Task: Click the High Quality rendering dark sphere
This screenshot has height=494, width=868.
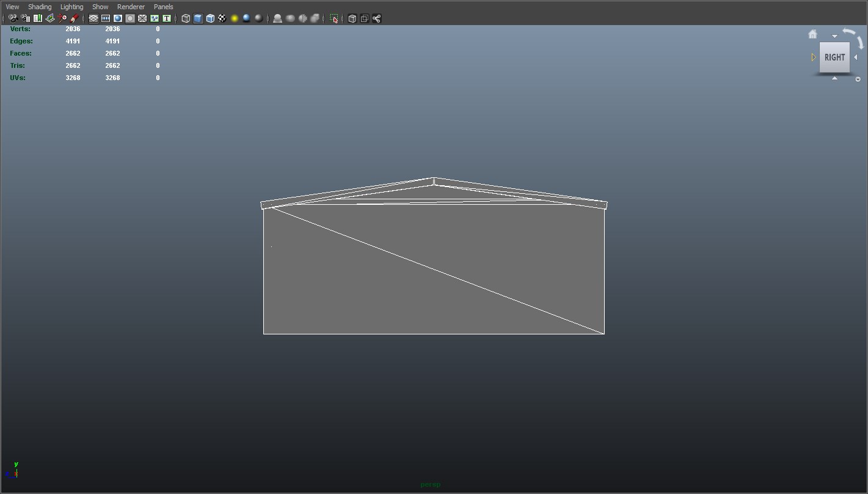Action: click(x=258, y=18)
